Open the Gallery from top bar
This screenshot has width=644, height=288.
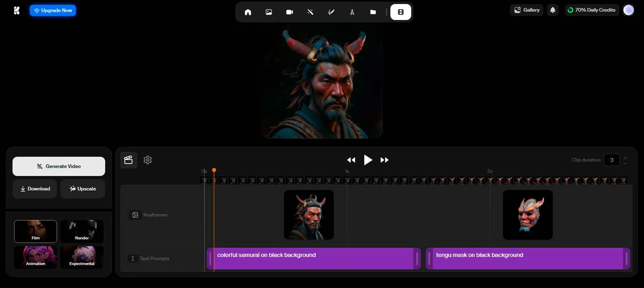tap(526, 10)
